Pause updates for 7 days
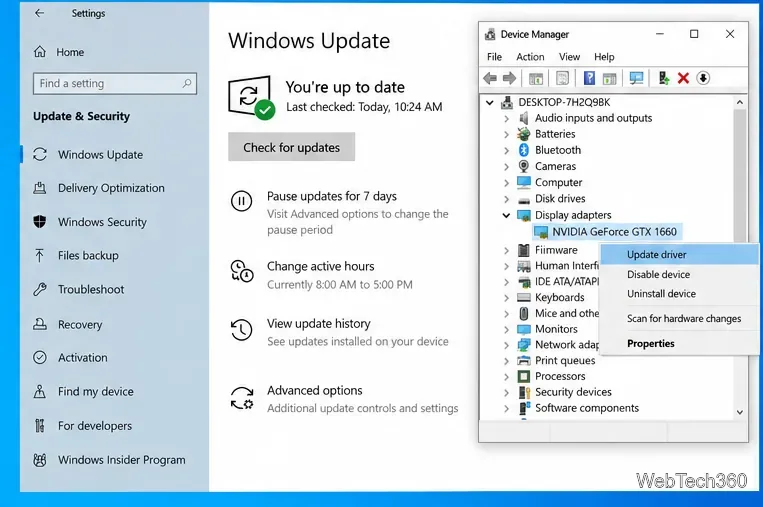This screenshot has height=507, width=763. [332, 196]
